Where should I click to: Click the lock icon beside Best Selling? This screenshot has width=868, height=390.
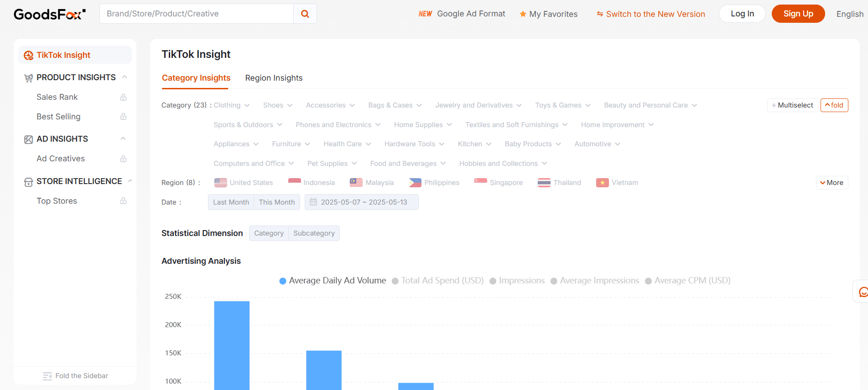123,117
